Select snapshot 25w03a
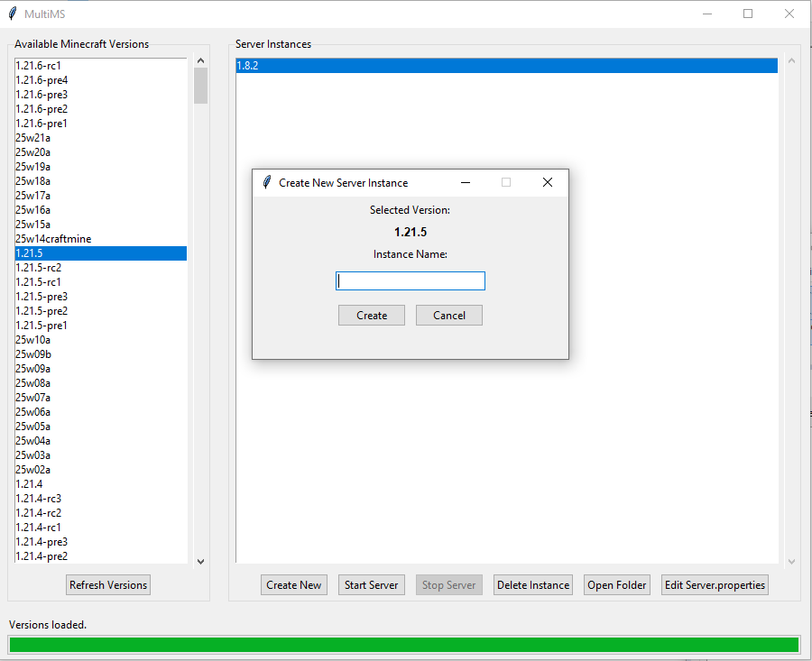Image resolution: width=812 pixels, height=661 pixels. click(100, 455)
